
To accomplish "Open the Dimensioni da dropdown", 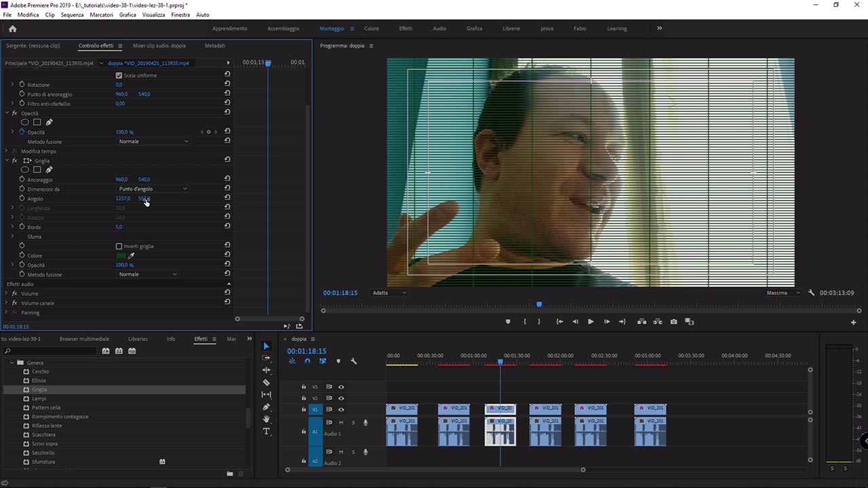I will pyautogui.click(x=153, y=189).
